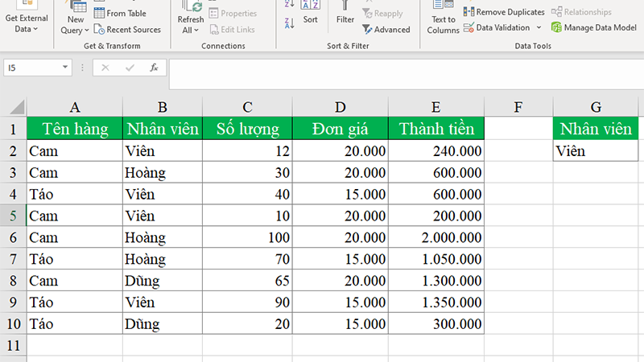Select column G header
The height and width of the screenshot is (362, 644).
596,107
